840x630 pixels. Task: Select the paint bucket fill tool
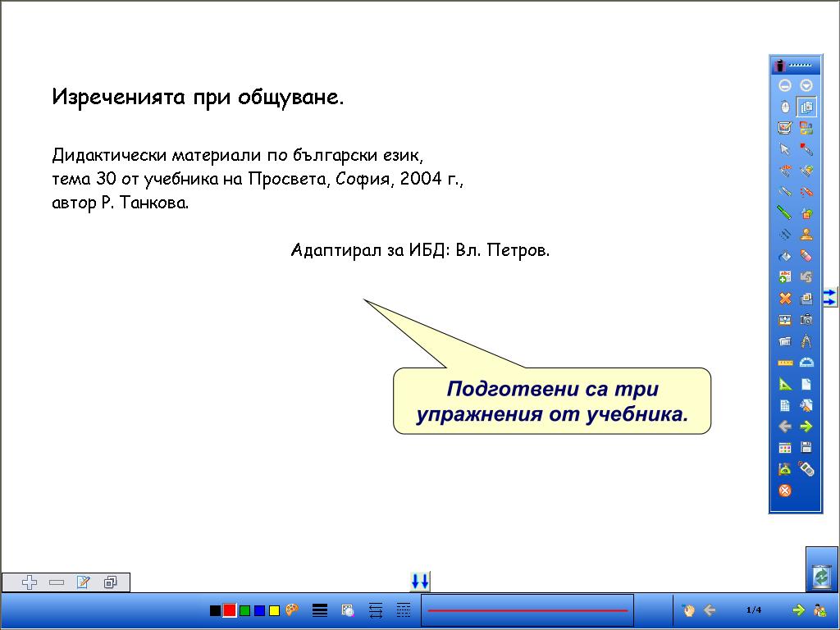[785, 256]
